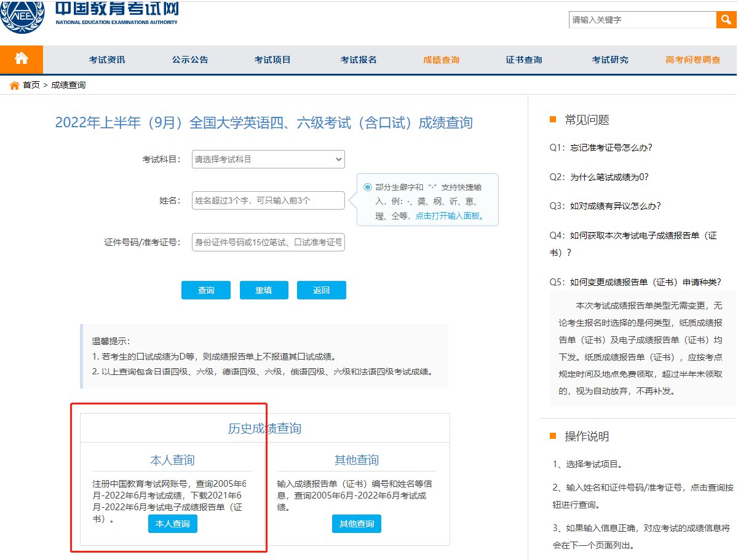The image size is (738, 560).
Task: Click the 其他查询 blue button
Action: point(357,524)
